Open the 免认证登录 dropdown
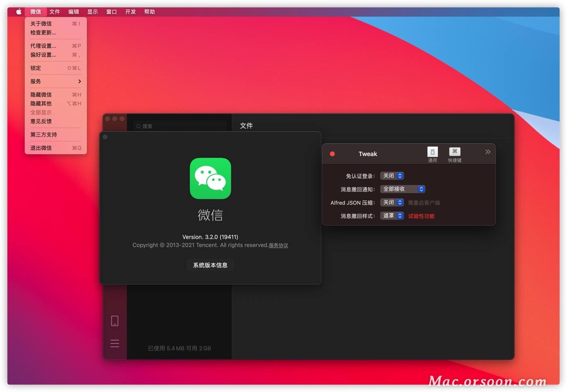The image size is (567, 392). coord(392,176)
